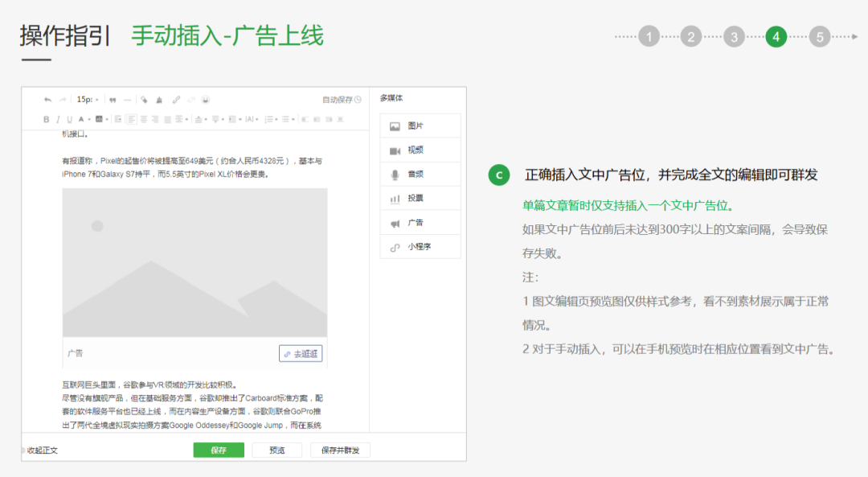Click the green 保存 save button
Screen dimensions: 868x477
click(218, 450)
